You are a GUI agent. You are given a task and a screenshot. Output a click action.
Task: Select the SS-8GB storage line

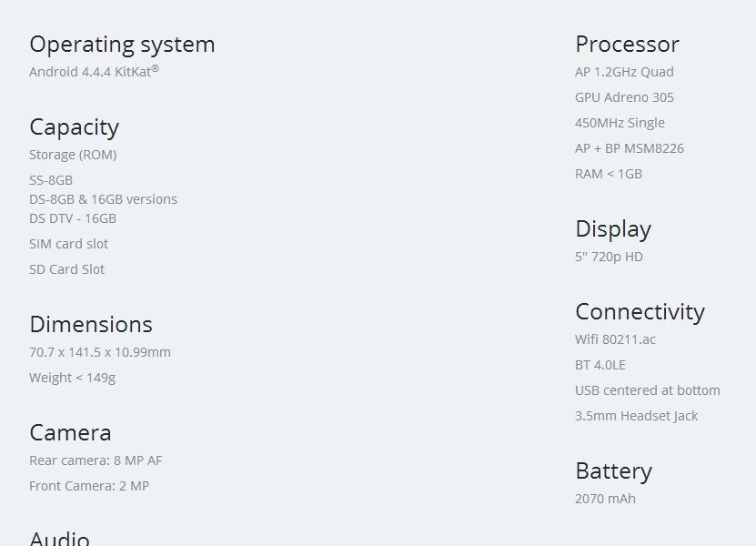pyautogui.click(x=51, y=180)
